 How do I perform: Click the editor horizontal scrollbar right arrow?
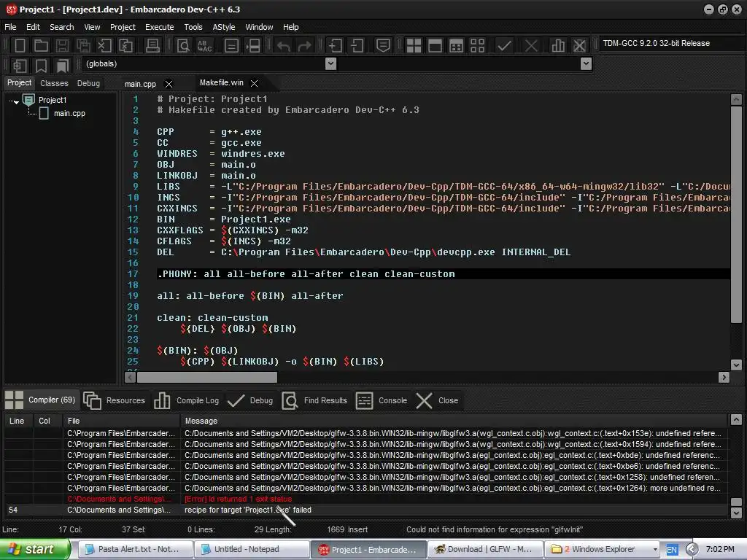click(724, 377)
